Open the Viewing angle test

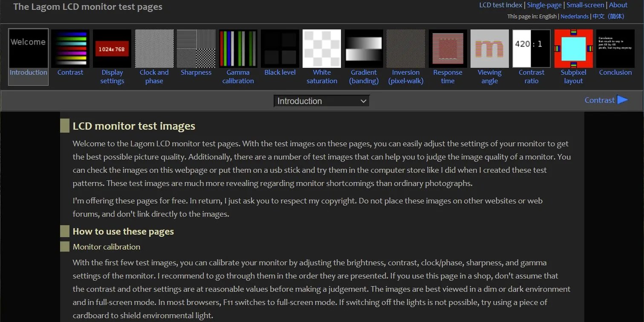tap(489, 48)
